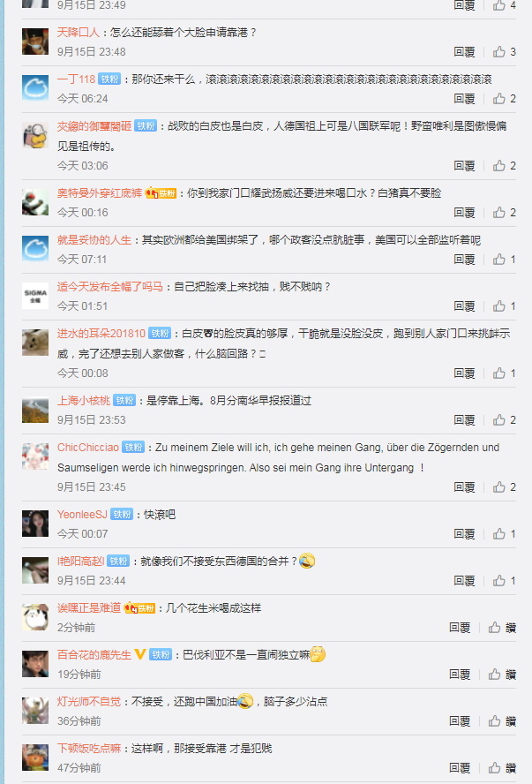Like YeonleeSJ's comment 快滚吧
The width and height of the screenshot is (532, 784).
coord(499,534)
